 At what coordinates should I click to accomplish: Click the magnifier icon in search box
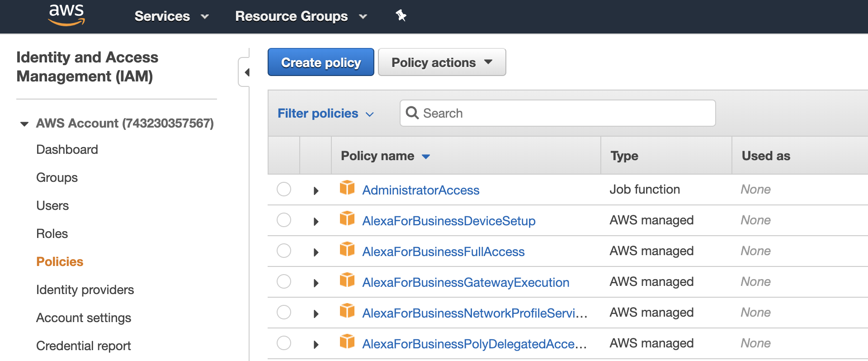tap(412, 113)
